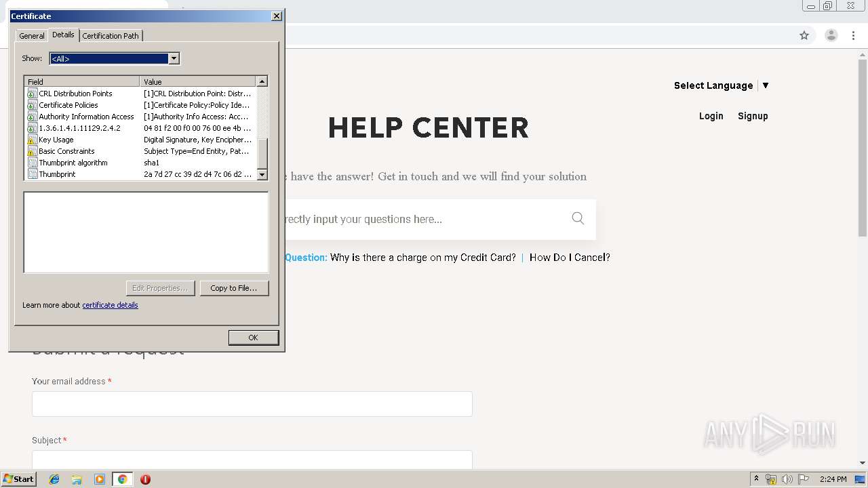
Task: Select the Thumbprint field icon
Action: click(32, 174)
